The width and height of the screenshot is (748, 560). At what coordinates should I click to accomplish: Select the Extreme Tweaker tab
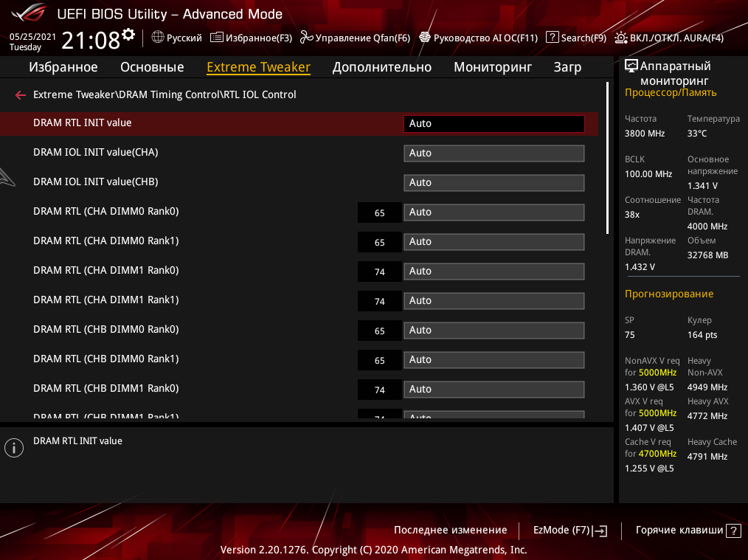coord(258,67)
